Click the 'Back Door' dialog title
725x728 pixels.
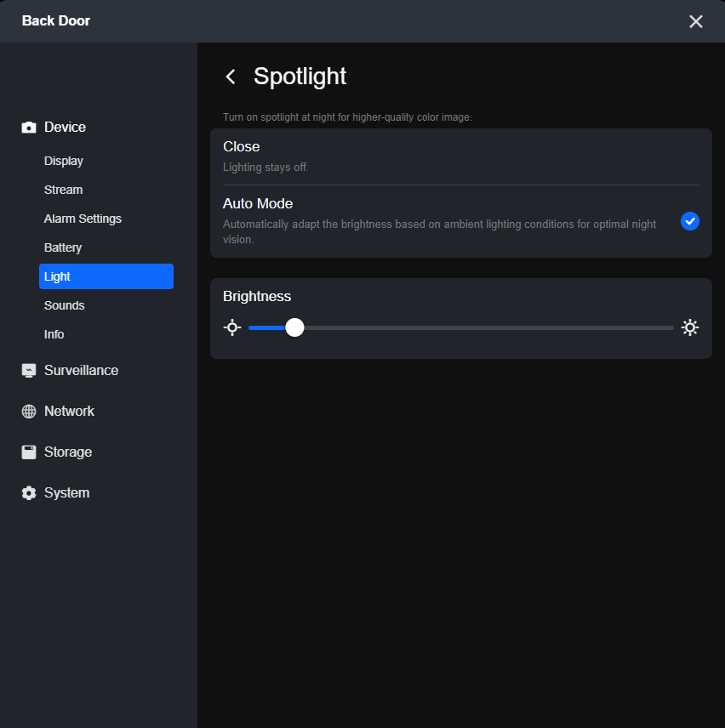(56, 21)
